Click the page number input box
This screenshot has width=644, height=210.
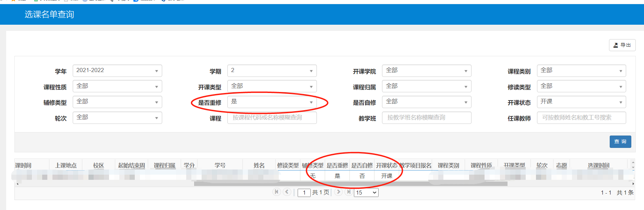[x=304, y=192]
